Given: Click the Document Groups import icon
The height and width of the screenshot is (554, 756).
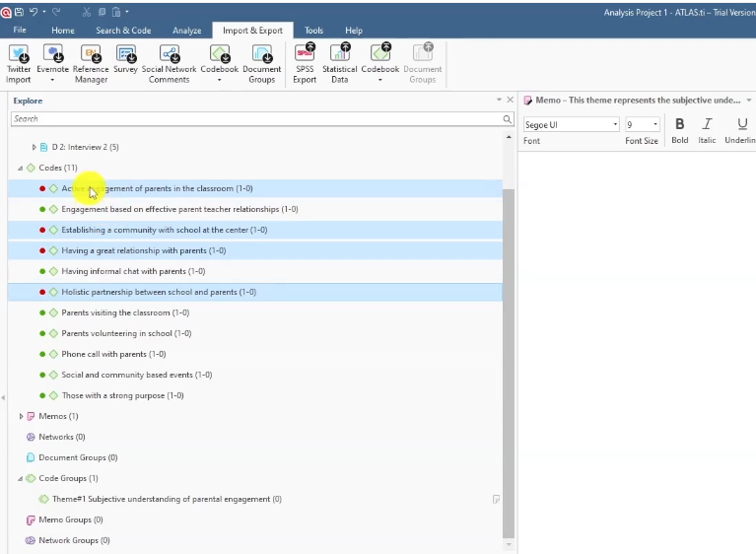Looking at the screenshot, I should pyautogui.click(x=262, y=54).
